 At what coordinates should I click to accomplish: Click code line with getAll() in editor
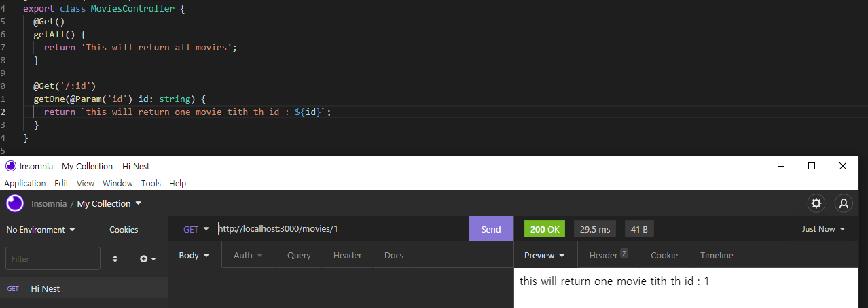(x=60, y=34)
